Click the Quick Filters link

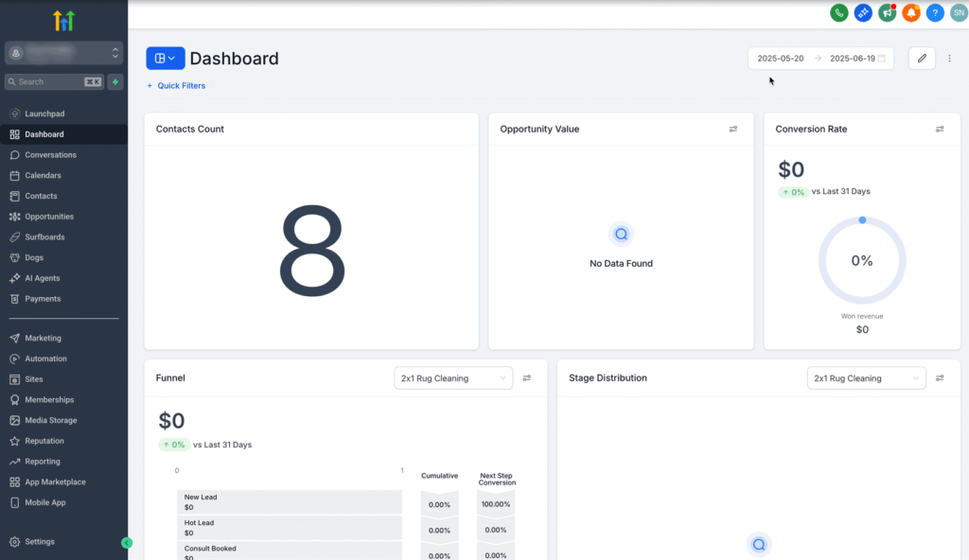(x=176, y=86)
